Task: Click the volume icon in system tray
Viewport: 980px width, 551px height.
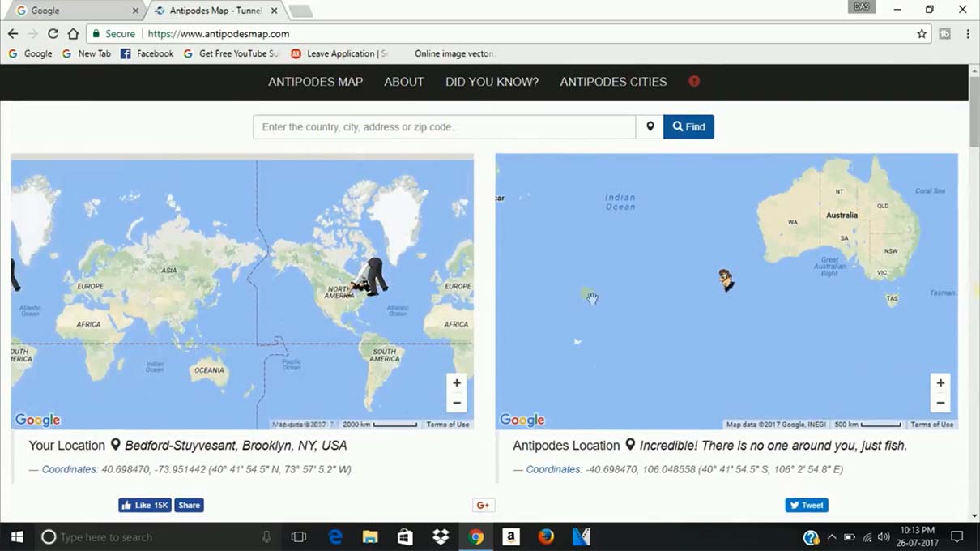Action: (x=884, y=537)
